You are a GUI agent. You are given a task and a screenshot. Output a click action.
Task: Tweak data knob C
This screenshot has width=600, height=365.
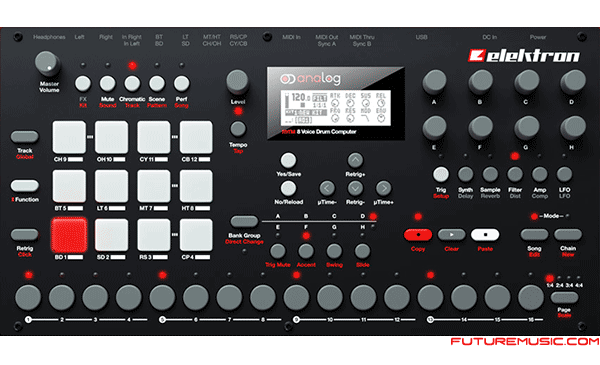point(527,81)
